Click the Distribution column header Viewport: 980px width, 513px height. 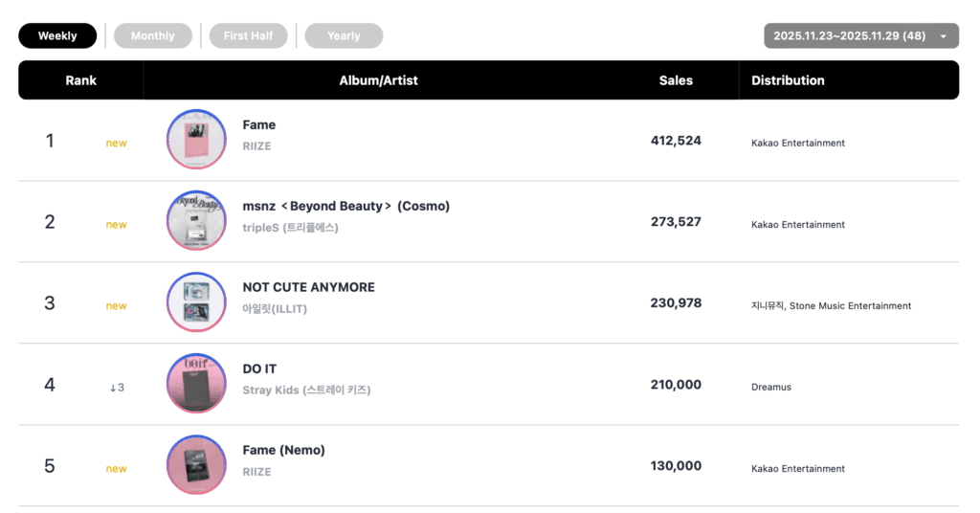click(x=788, y=80)
